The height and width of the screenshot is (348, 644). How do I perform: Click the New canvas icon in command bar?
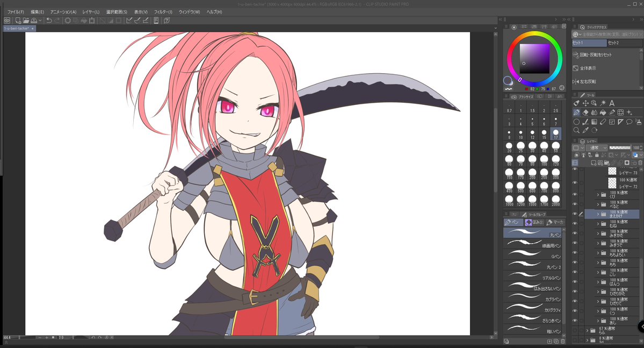pos(18,20)
